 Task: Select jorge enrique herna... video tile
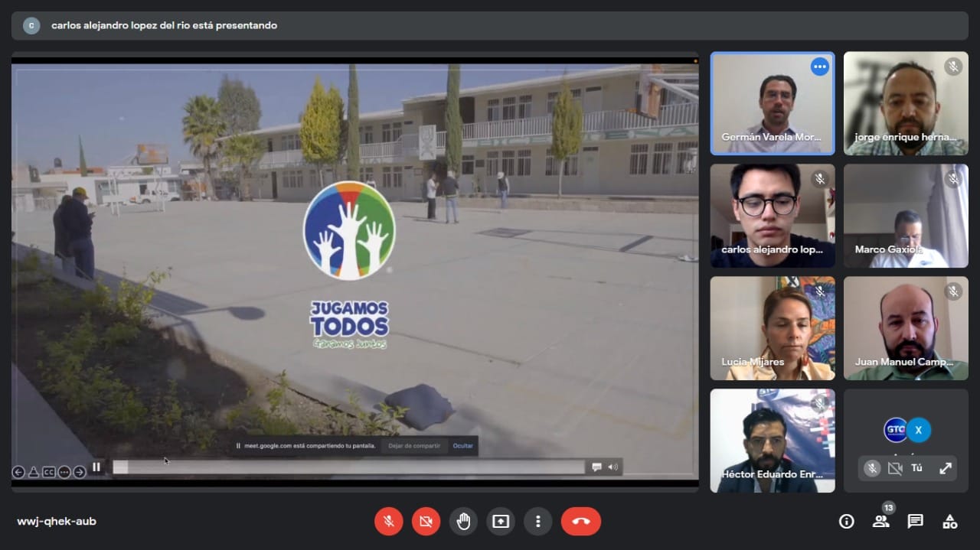tap(906, 103)
